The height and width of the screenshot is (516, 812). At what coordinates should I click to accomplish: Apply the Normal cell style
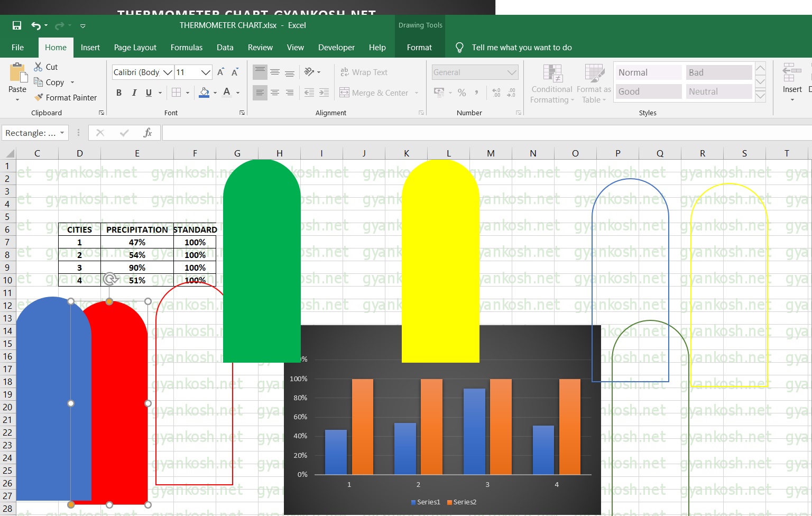(649, 72)
